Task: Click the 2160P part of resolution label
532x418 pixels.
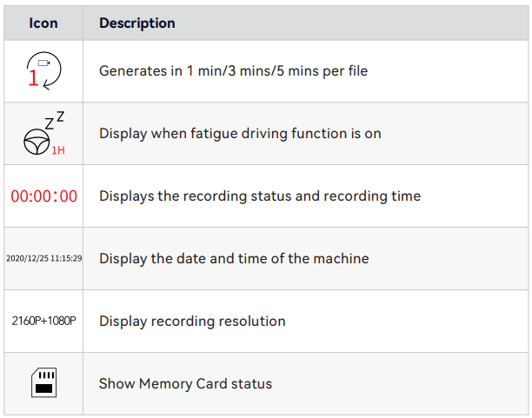Action: pyautogui.click(x=26, y=322)
